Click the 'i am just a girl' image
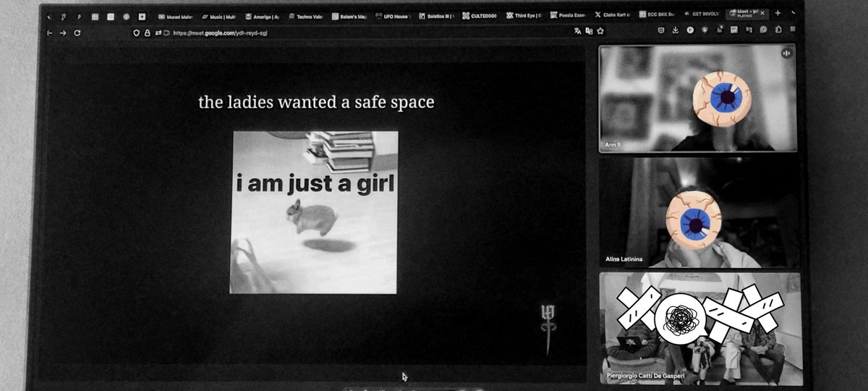Viewport: 868px width, 391px height. [x=314, y=212]
